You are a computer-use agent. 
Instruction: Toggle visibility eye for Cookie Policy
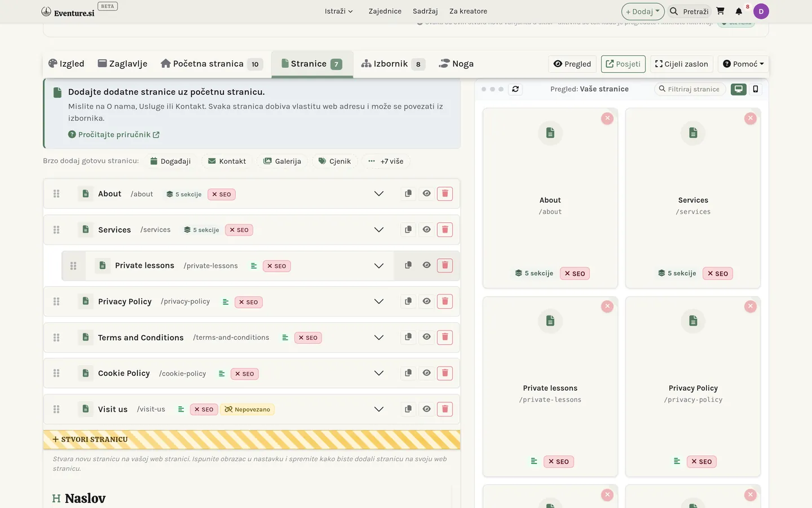pyautogui.click(x=427, y=373)
